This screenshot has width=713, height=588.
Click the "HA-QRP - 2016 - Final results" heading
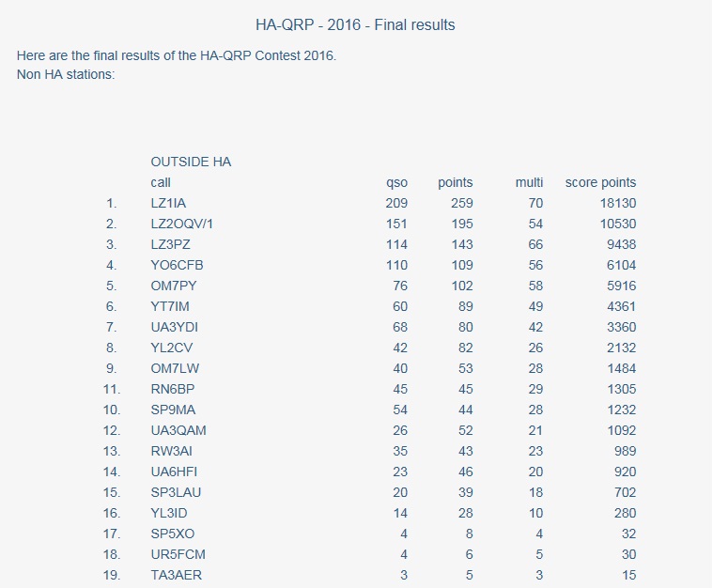coord(355,25)
